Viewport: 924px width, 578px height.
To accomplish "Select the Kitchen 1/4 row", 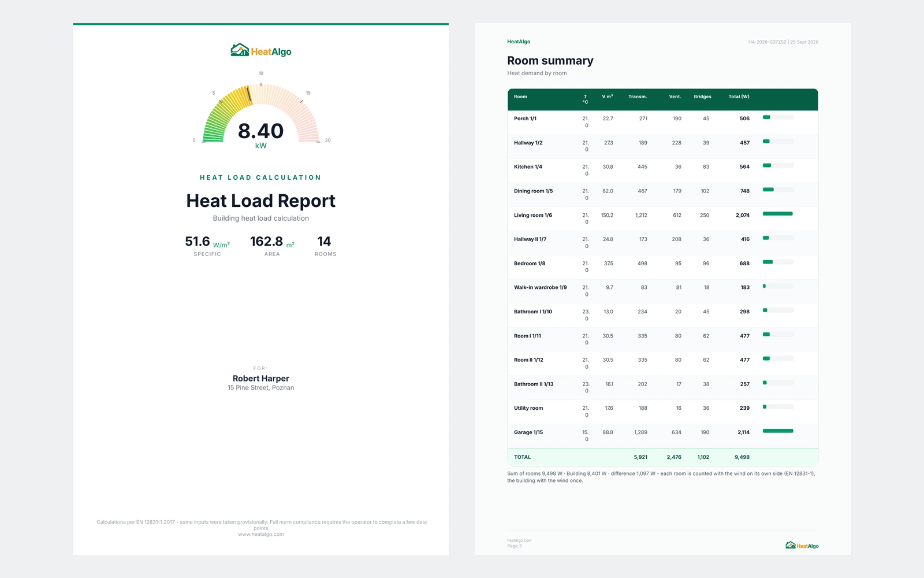I will tap(662, 171).
